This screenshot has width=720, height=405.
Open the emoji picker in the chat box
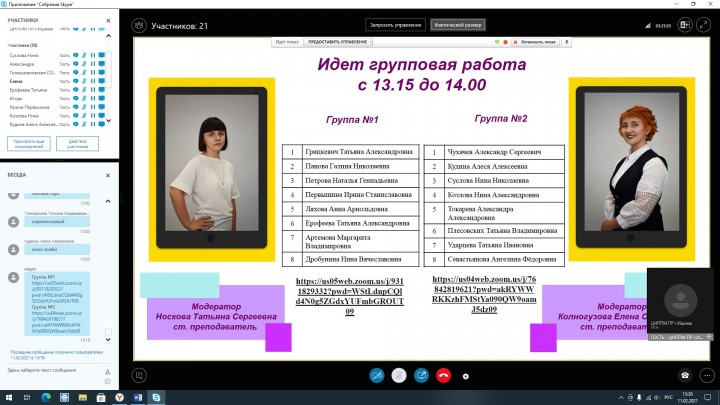[107, 381]
